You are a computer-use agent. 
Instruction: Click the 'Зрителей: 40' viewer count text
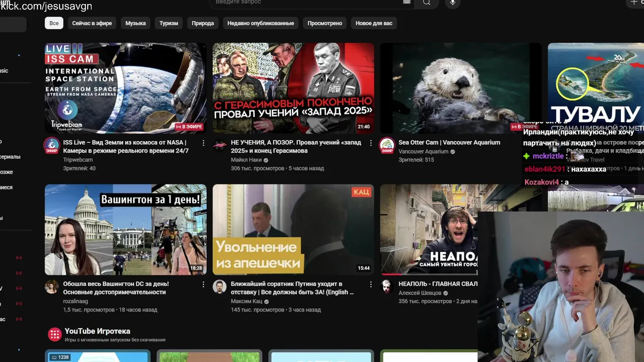pyautogui.click(x=79, y=168)
